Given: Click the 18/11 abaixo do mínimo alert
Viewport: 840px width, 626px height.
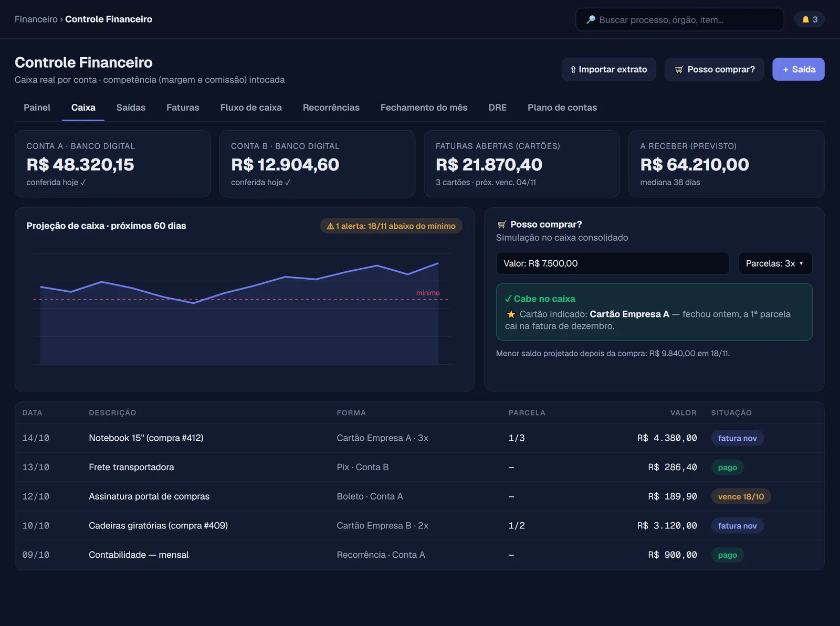Looking at the screenshot, I should click(x=391, y=226).
